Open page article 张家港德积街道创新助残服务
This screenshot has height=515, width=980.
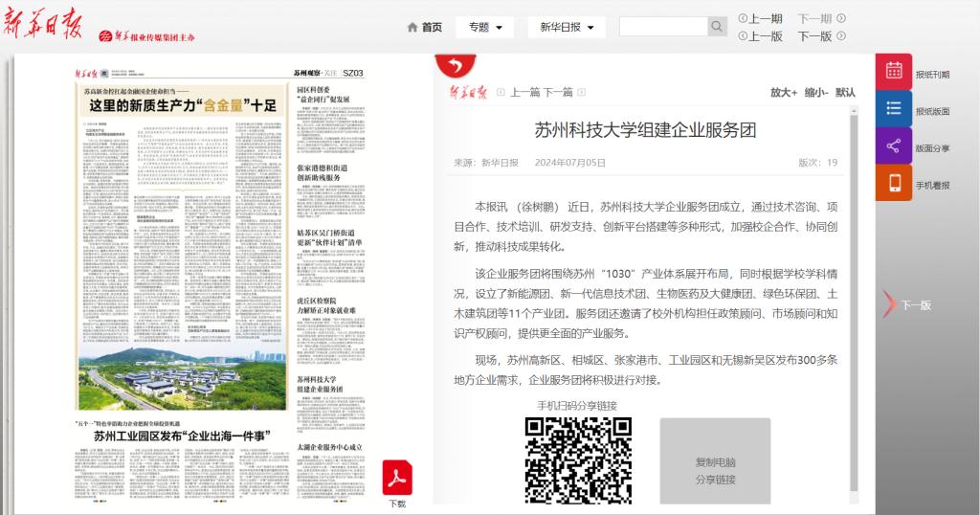[x=322, y=172]
